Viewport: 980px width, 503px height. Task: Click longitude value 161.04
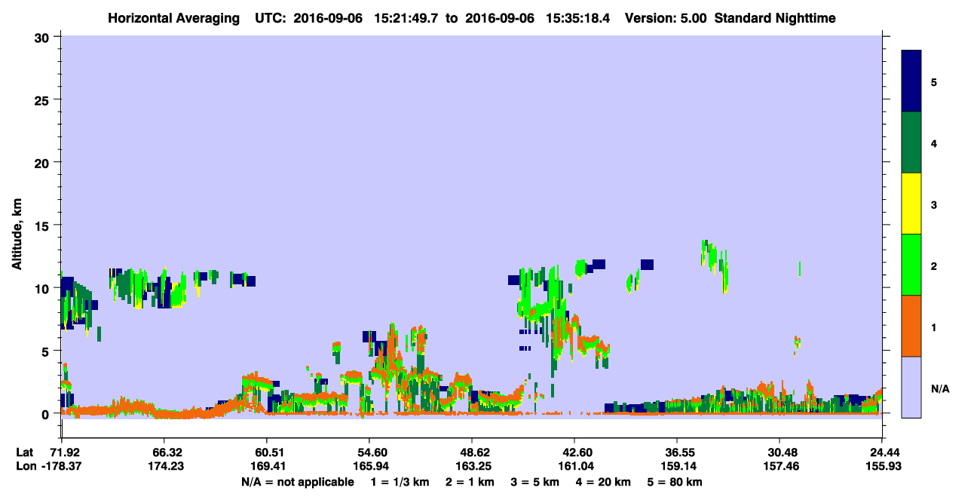click(574, 467)
